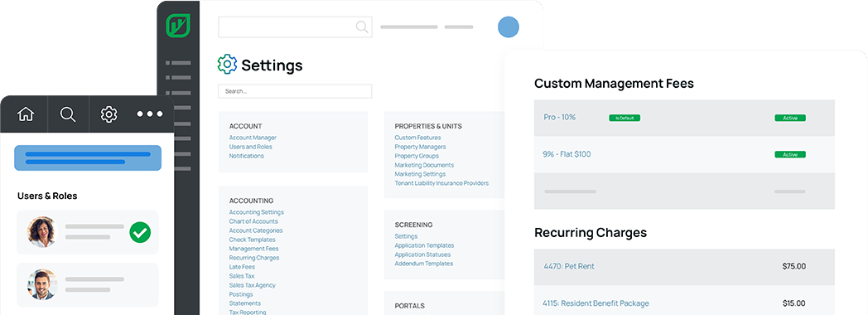Open Chart of Accounts
This screenshot has height=315, width=868.
[x=253, y=221]
